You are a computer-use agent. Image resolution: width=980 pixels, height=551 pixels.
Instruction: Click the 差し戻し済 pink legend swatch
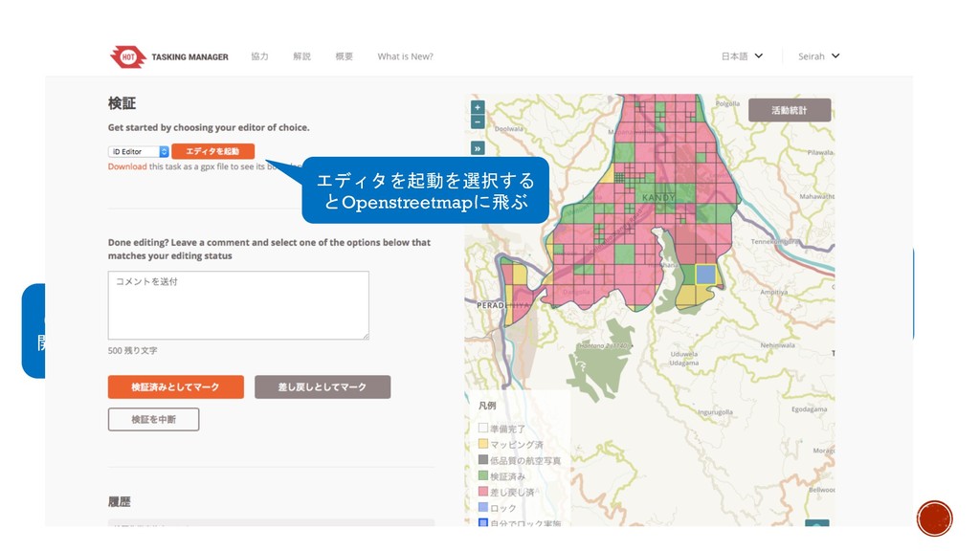pos(483,491)
